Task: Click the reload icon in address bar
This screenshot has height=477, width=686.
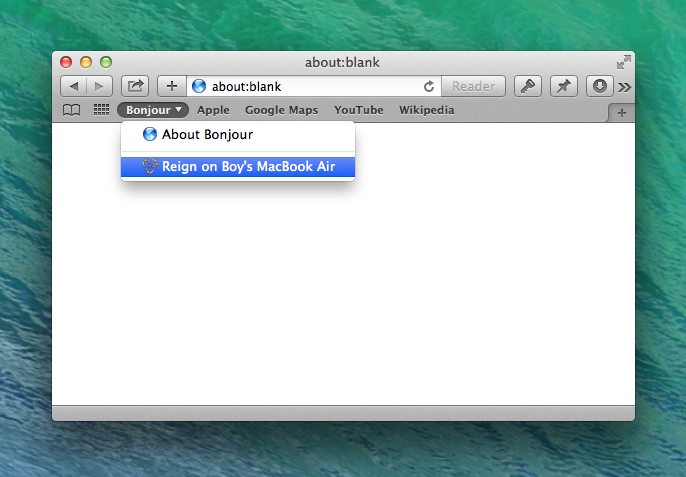Action: (x=429, y=86)
